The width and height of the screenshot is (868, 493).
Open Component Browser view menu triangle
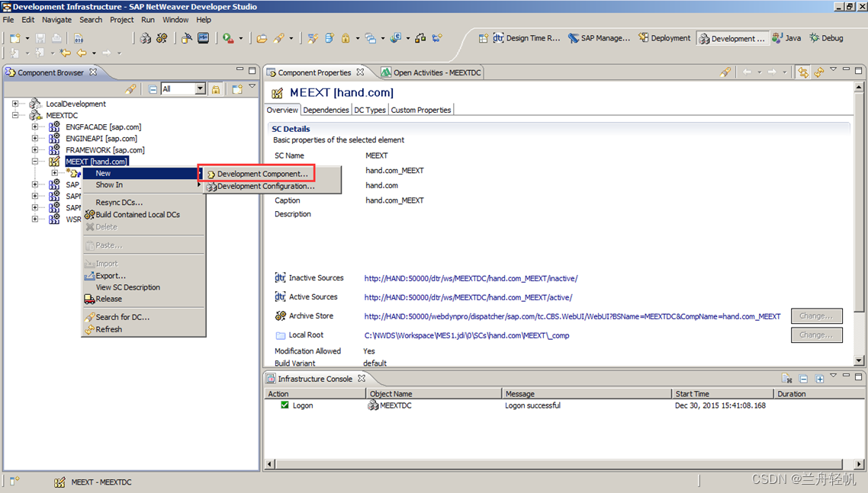(252, 86)
